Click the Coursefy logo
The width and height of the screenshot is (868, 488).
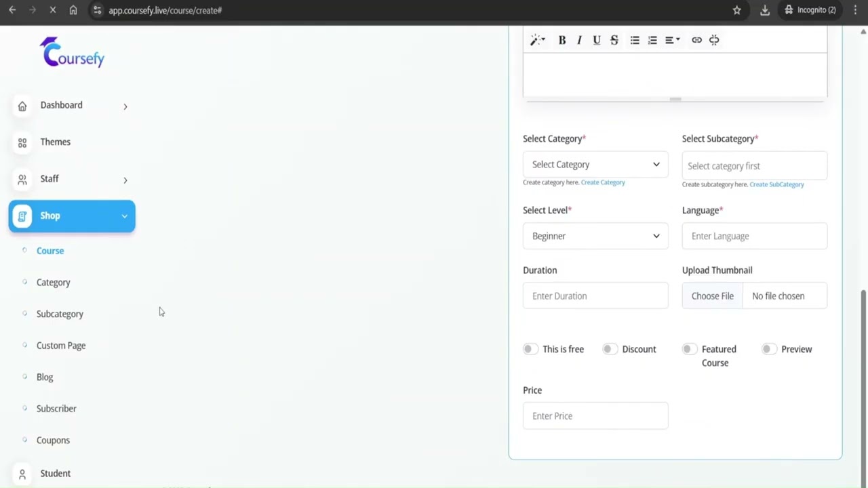[73, 52]
